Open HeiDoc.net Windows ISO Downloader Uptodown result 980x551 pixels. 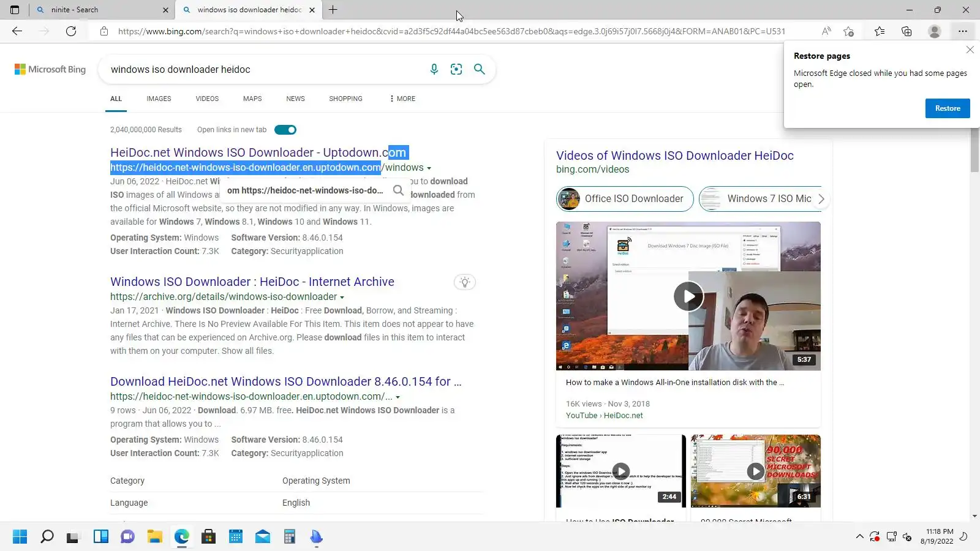click(259, 152)
